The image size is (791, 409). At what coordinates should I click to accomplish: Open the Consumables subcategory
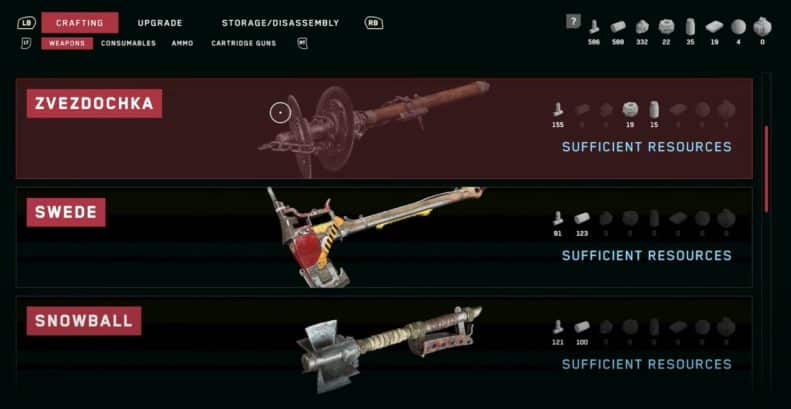128,43
